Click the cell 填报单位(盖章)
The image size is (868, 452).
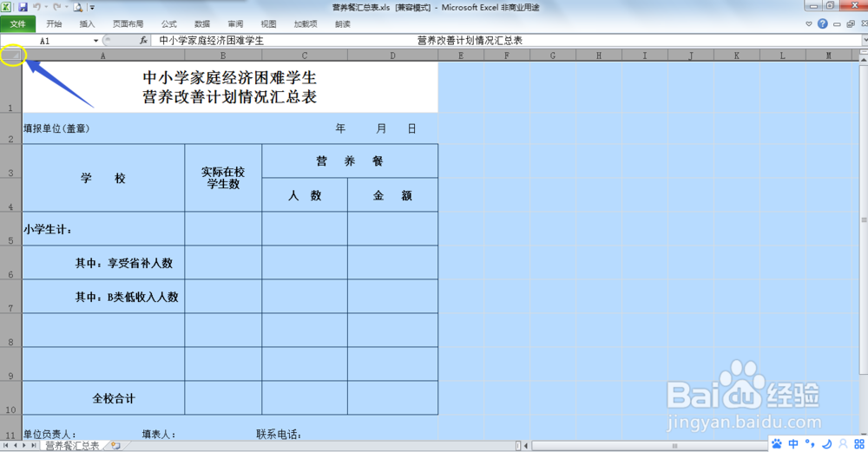click(x=103, y=128)
